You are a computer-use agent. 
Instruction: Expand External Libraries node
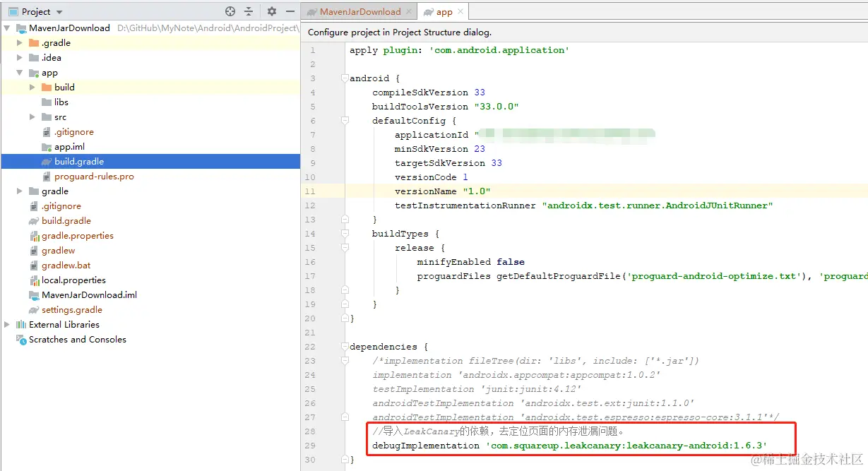point(7,325)
